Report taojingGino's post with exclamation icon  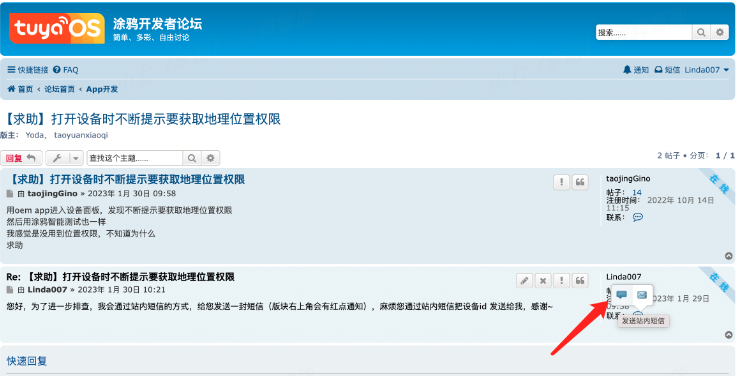tap(561, 182)
